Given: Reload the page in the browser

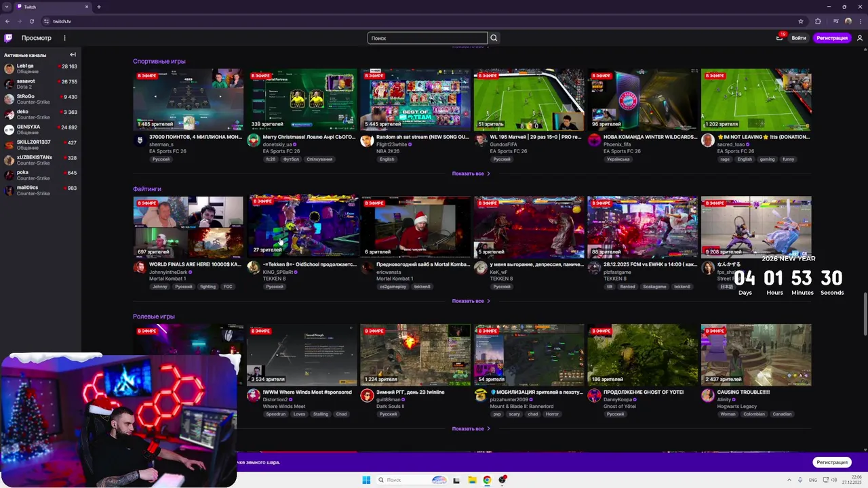Looking at the screenshot, I should (31, 21).
